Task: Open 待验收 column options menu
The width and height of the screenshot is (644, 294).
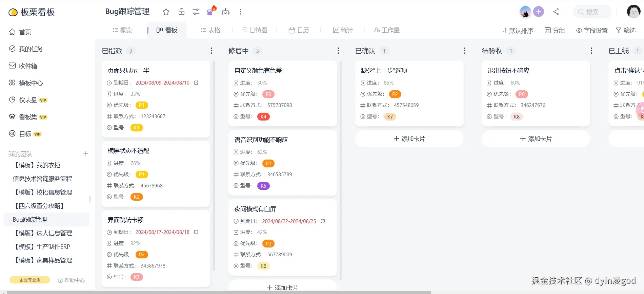Action: pos(591,51)
